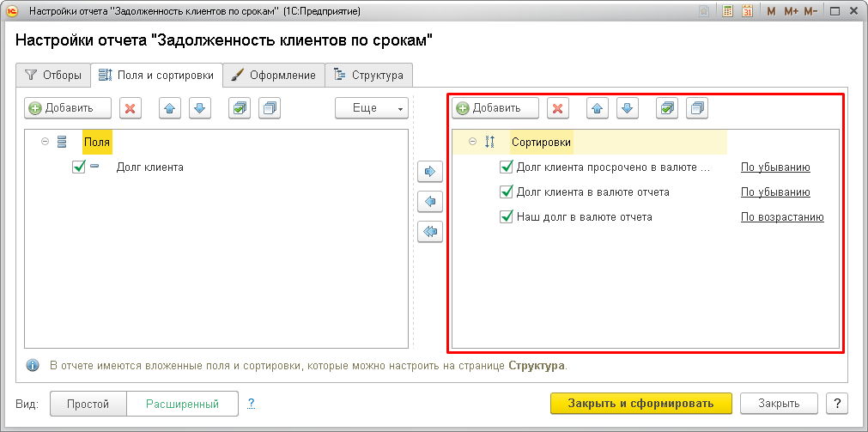The image size is (868, 432).
Task: Select Наш долг в валюте отчета row text
Action: tap(584, 217)
